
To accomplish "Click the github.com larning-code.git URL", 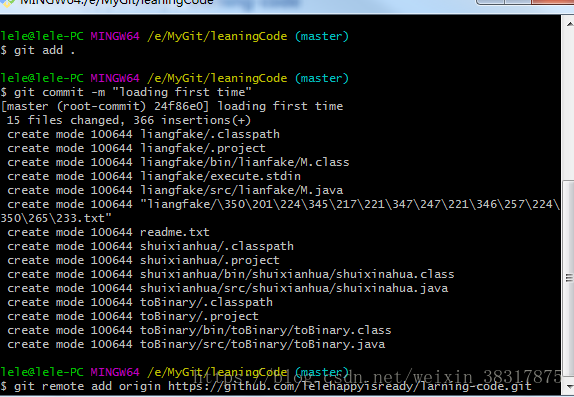I will tap(350, 386).
